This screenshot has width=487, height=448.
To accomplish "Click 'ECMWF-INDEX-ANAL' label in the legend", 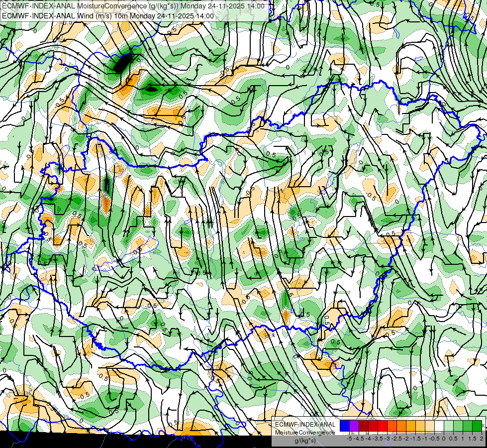I will tap(305, 425).
